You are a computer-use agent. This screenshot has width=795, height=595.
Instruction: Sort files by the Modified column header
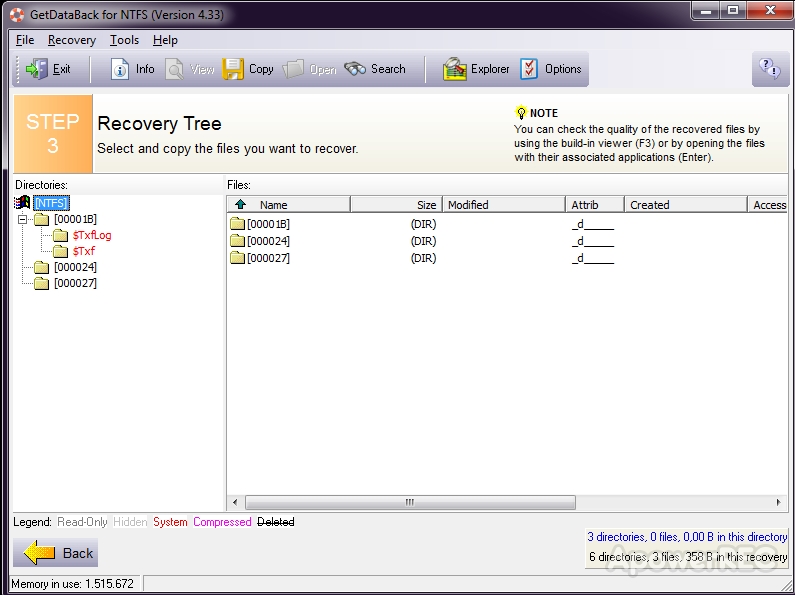[x=504, y=205]
